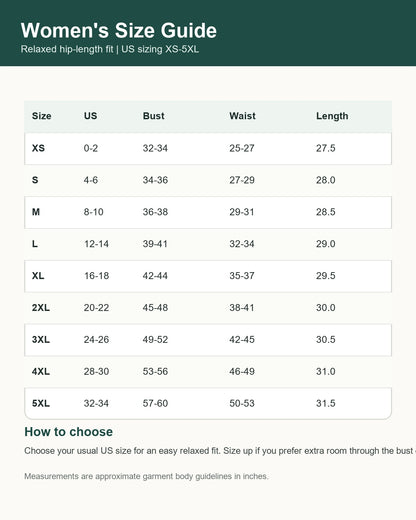Select the XS size row
Screen dimensions: 416x520
tap(208, 148)
